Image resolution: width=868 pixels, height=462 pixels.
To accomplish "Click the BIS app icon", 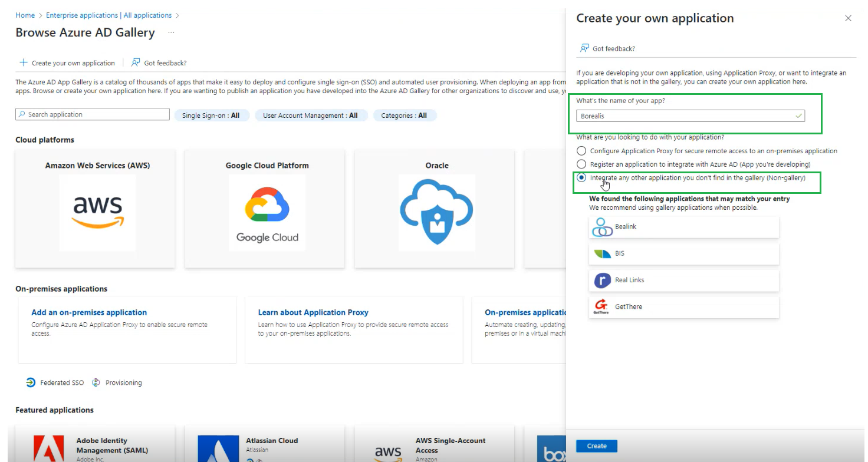I will tap(602, 253).
